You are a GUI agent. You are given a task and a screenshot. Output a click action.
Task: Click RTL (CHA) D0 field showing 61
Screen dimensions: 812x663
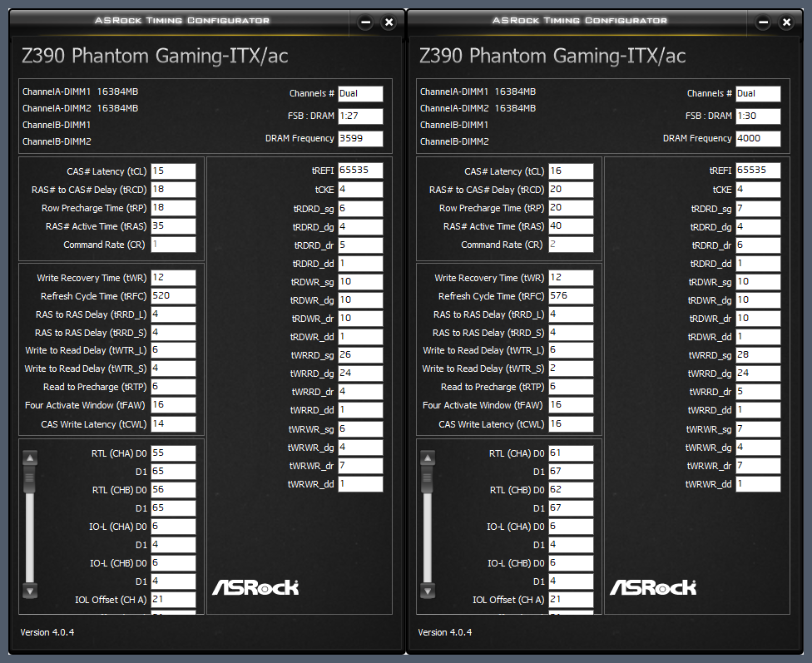572,453
